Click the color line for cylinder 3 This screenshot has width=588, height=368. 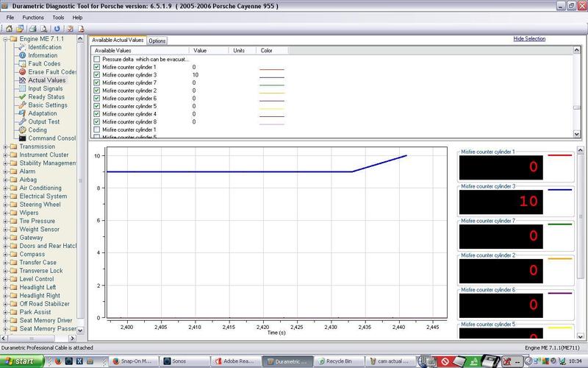point(271,76)
